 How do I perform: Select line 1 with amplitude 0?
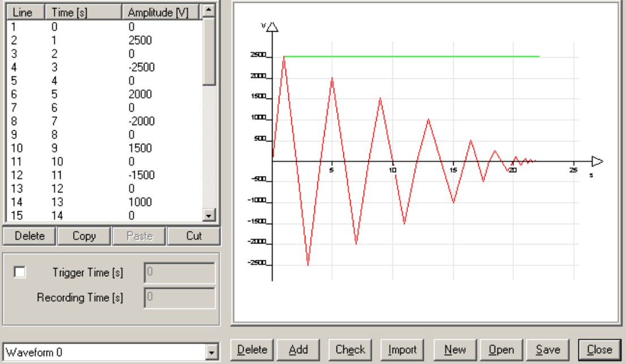point(105,27)
